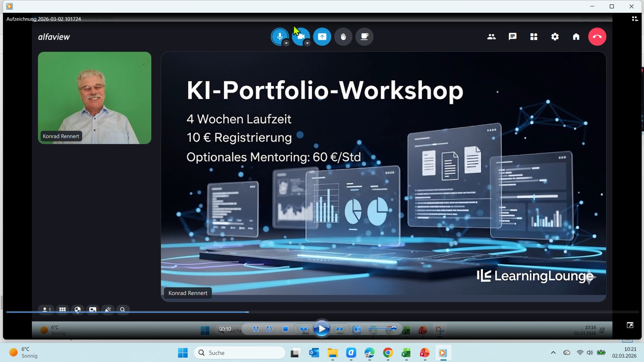Expand the camera options dropdown arrow
This screenshot has width=644, height=362.
pos(307,43)
